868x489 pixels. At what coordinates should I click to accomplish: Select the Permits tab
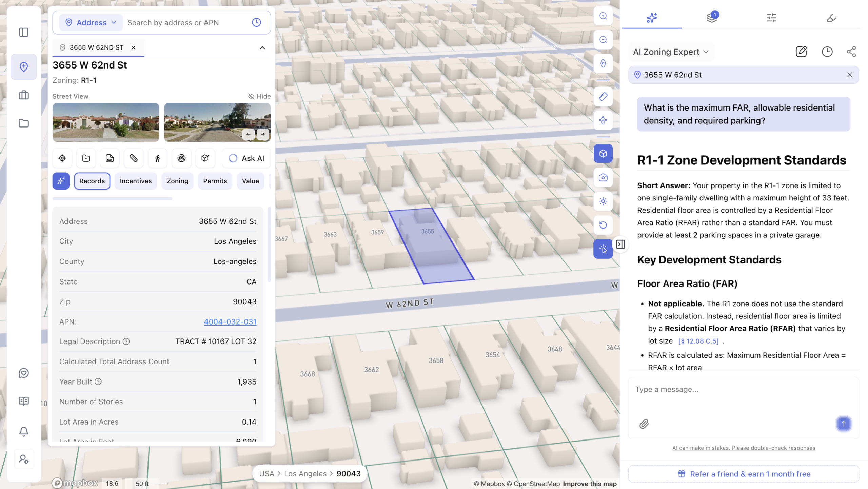click(x=215, y=181)
